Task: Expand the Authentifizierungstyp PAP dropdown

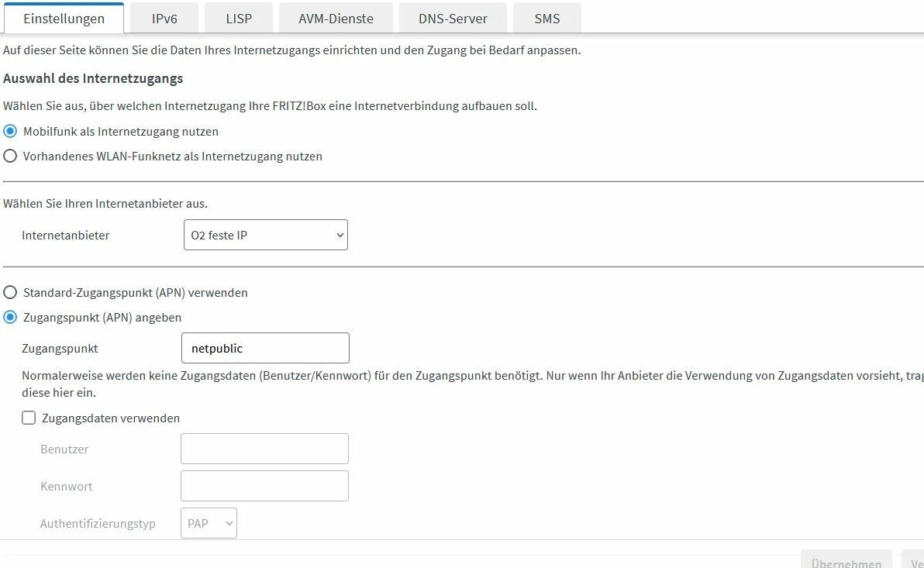Action: (x=209, y=523)
